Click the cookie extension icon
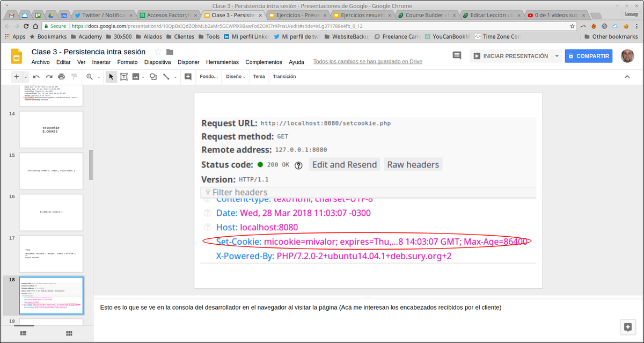 (x=625, y=26)
